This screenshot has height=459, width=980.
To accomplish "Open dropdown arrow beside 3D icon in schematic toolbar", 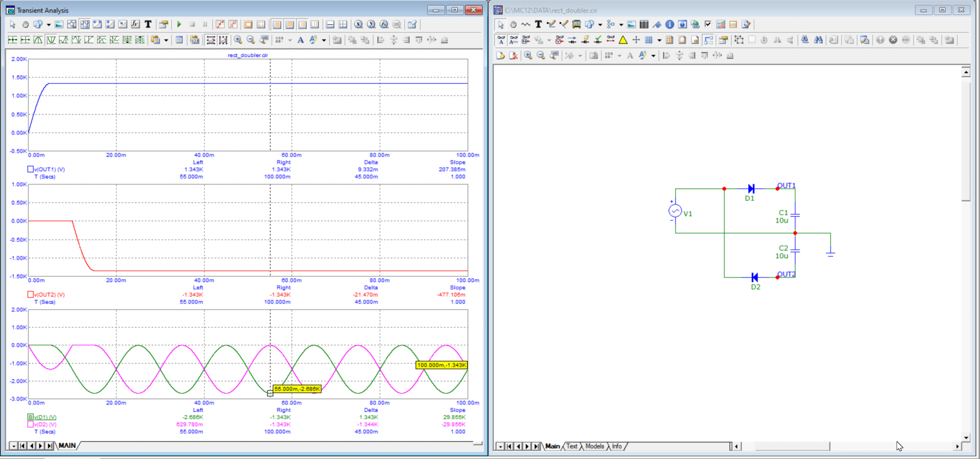I will [x=600, y=25].
